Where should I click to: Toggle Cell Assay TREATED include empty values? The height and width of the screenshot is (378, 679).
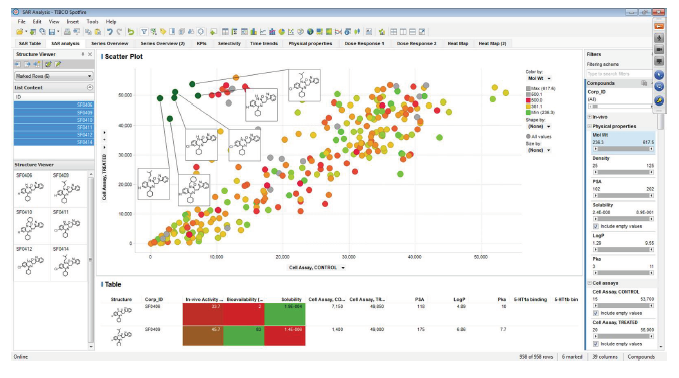596,344
